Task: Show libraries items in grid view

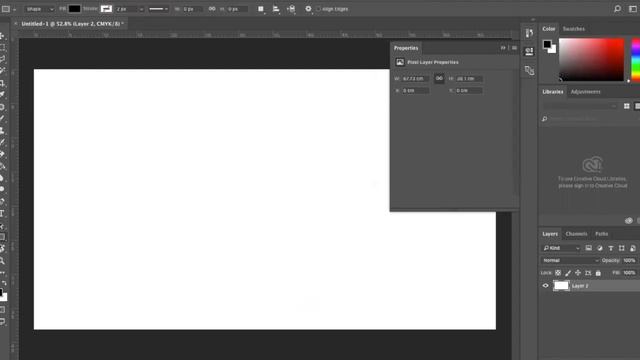Action: (x=627, y=106)
